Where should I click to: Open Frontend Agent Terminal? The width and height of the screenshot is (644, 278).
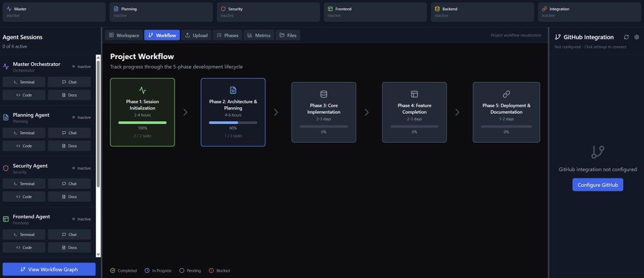(x=24, y=235)
